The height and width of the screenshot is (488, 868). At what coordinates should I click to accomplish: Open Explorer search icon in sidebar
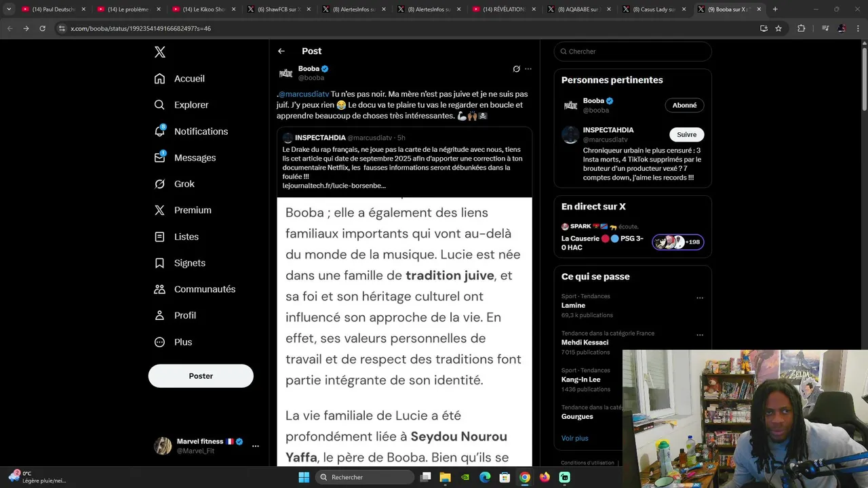159,105
